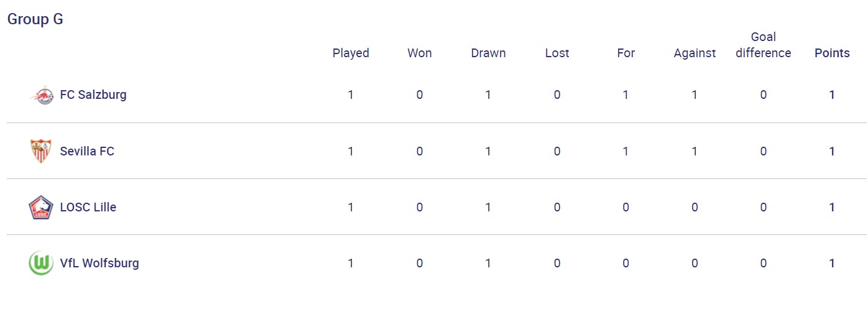Click the Won column header
Viewport: 868px width, 309px height.
pyautogui.click(x=420, y=53)
